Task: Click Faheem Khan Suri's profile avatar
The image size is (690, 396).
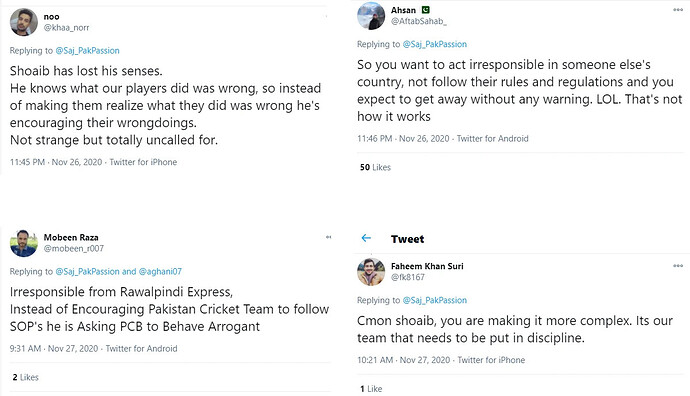Action: 371,272
